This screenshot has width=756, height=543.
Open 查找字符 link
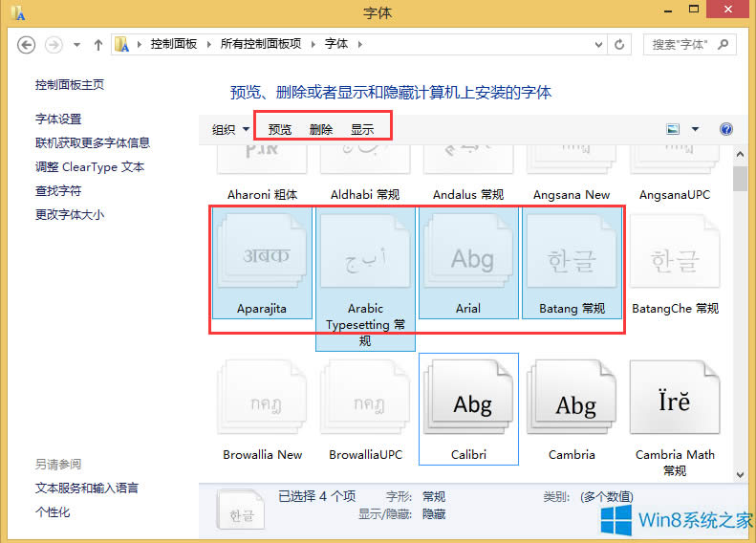[58, 190]
